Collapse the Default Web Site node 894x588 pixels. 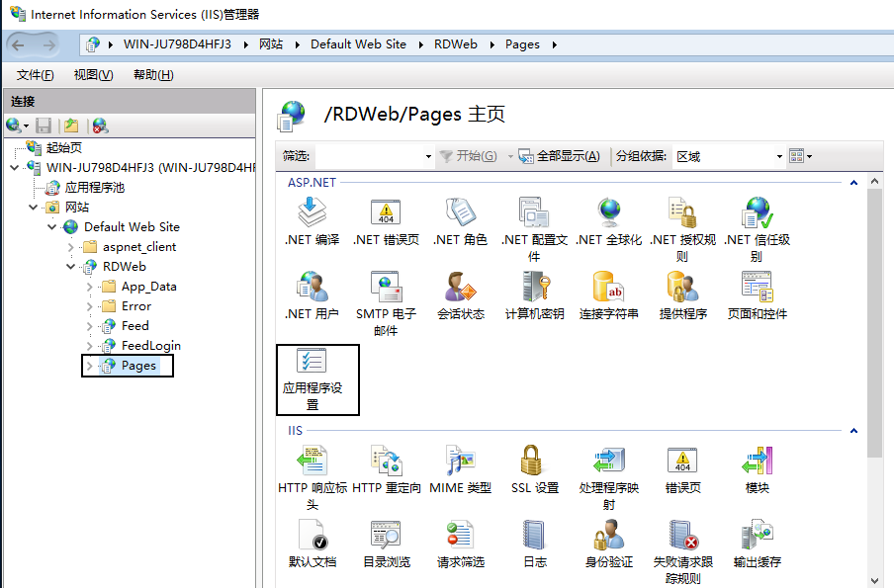(52, 227)
